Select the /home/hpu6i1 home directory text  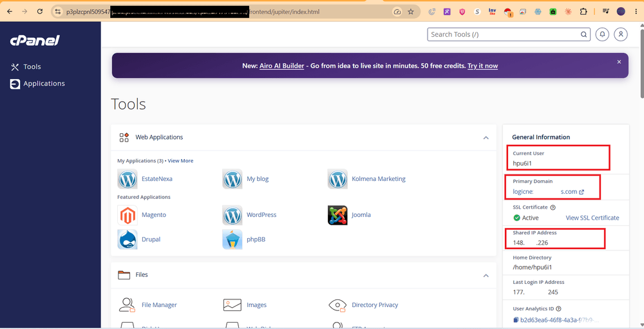(x=533, y=267)
